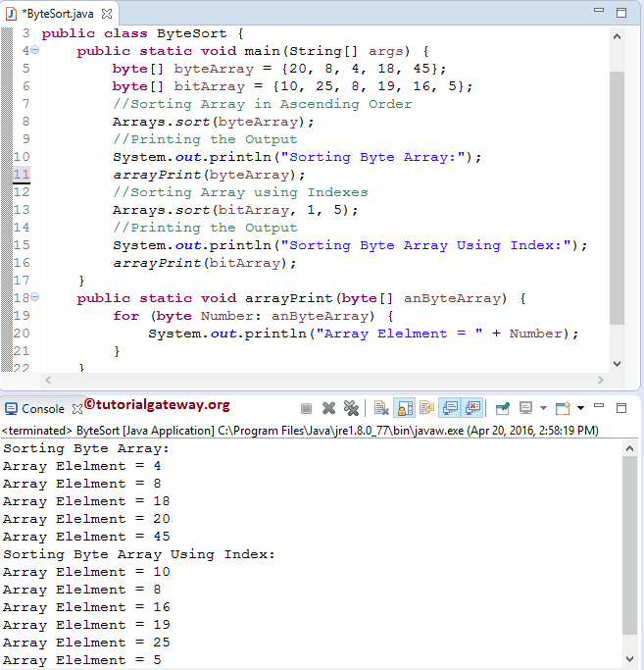
Task: Click 'for' keyword on line 19
Action: [126, 316]
